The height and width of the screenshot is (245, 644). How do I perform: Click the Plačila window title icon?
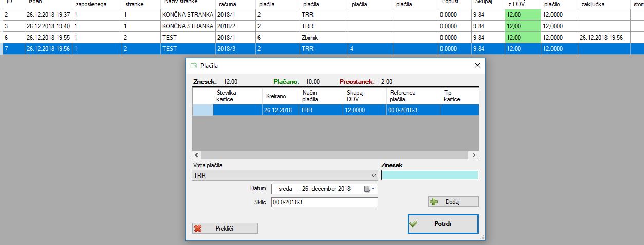194,66
